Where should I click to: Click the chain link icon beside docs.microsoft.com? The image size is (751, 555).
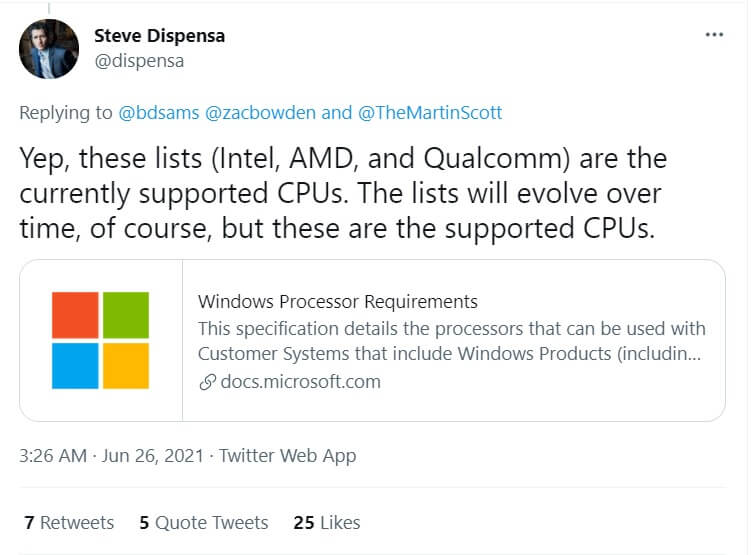click(x=208, y=381)
